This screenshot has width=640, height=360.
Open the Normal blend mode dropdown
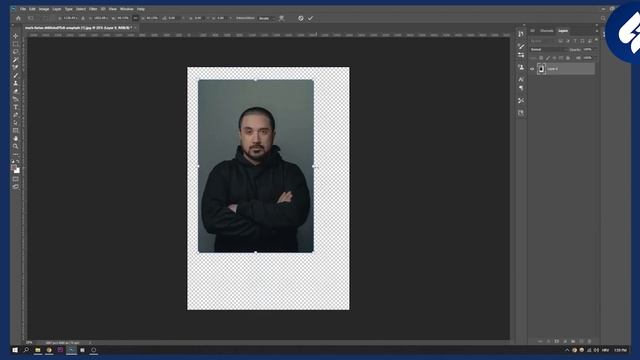click(x=549, y=49)
